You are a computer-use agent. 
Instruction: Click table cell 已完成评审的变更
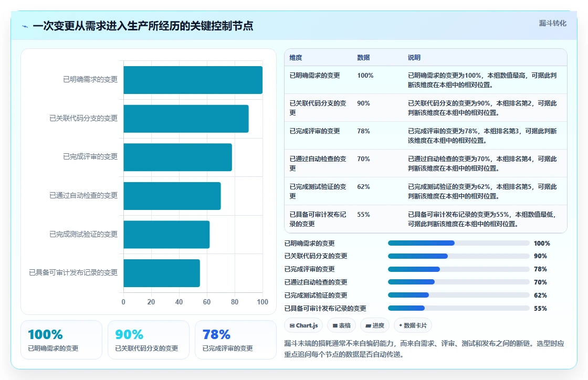[314, 131]
